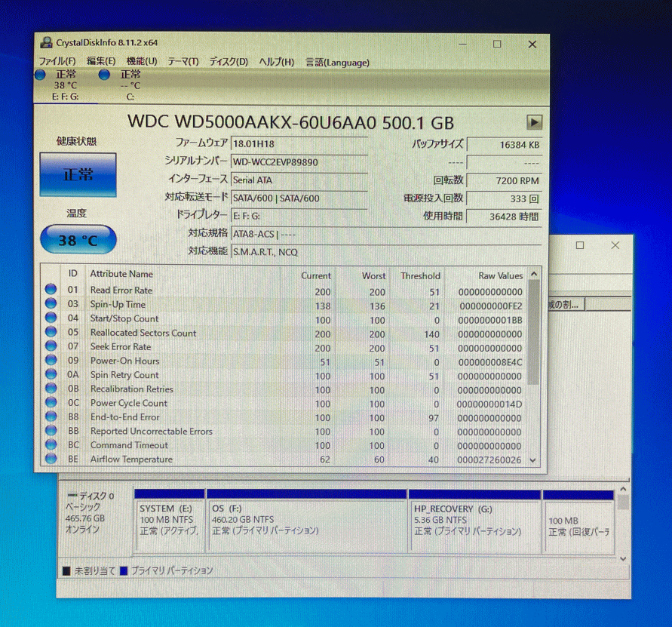Click status icon for Airflow Temperature
This screenshot has height=627, width=672.
coord(51,459)
